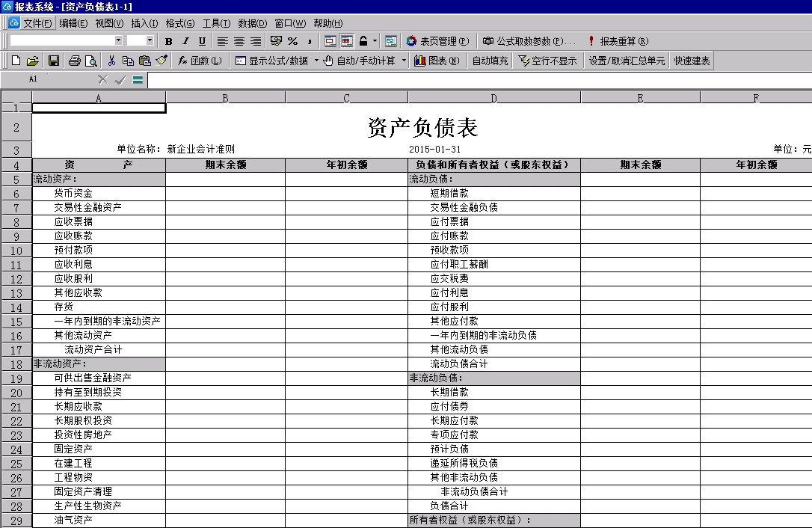The height and width of the screenshot is (528, 812).
Task: Select column D header
Action: 494,98
